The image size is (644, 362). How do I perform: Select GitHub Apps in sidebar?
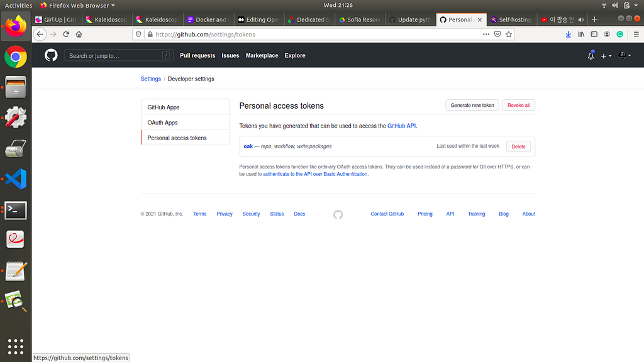click(186, 107)
